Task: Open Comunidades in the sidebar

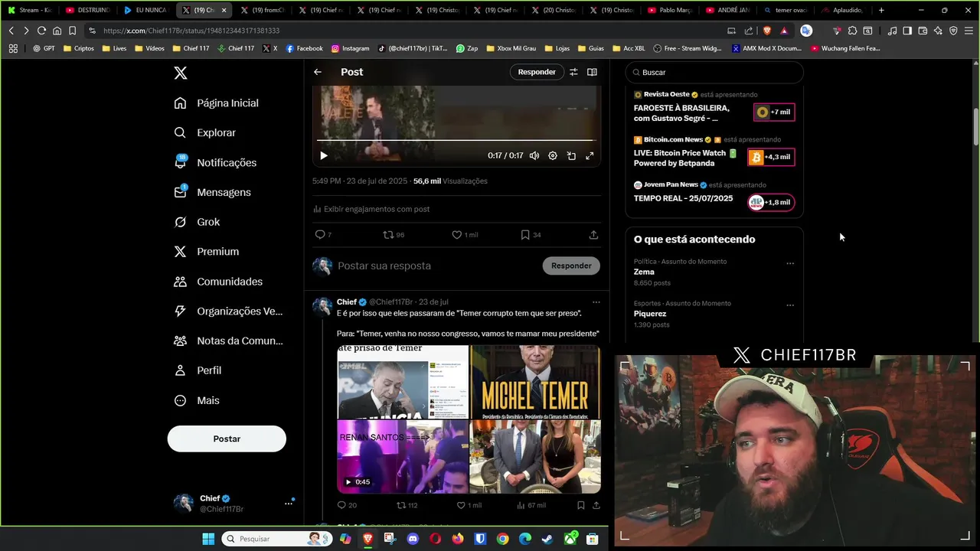Action: coord(218,282)
